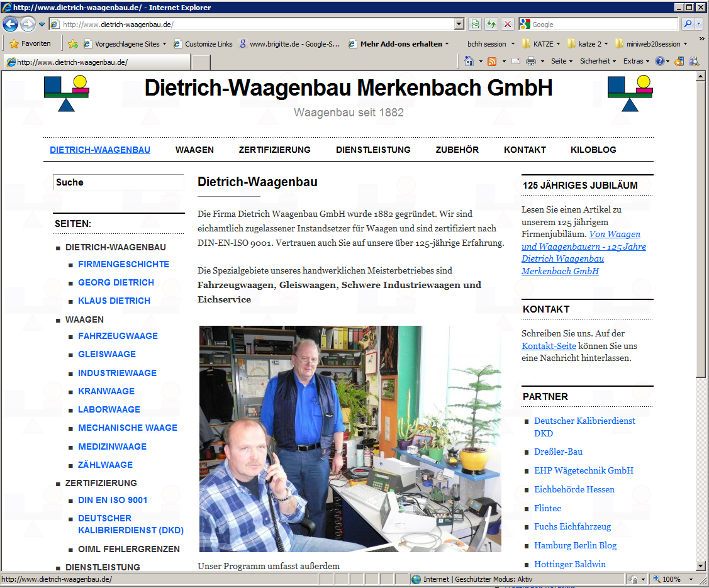Click the favorites center device icon

tap(679, 61)
